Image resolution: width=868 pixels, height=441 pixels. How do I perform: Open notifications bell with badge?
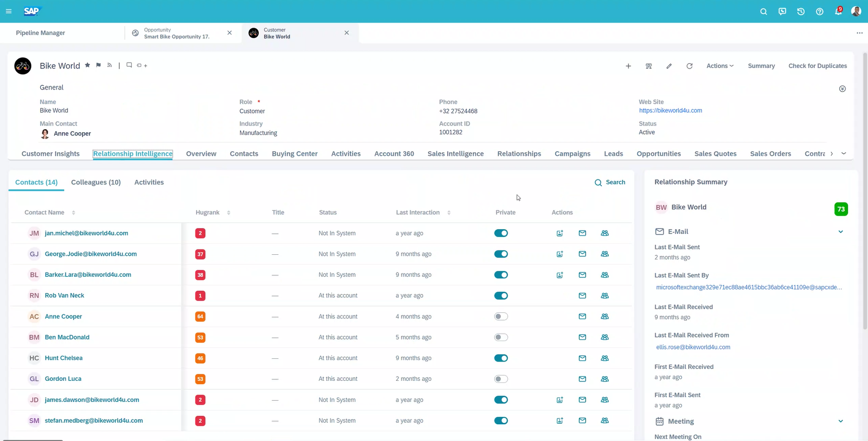[x=838, y=11]
